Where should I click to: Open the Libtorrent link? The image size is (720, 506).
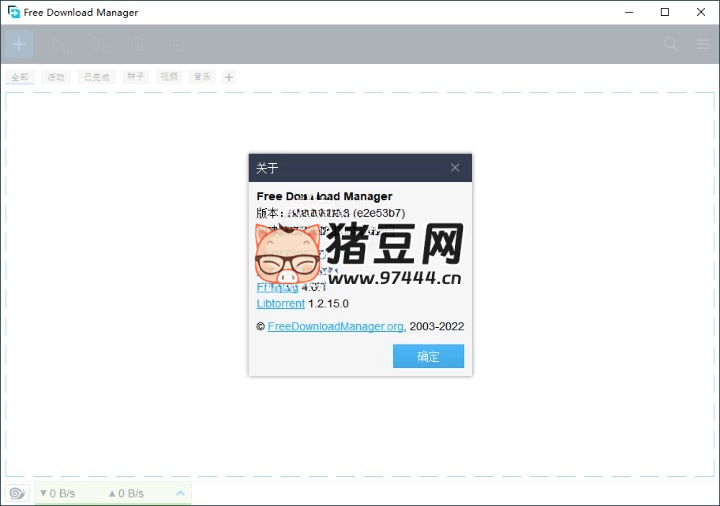[281, 304]
